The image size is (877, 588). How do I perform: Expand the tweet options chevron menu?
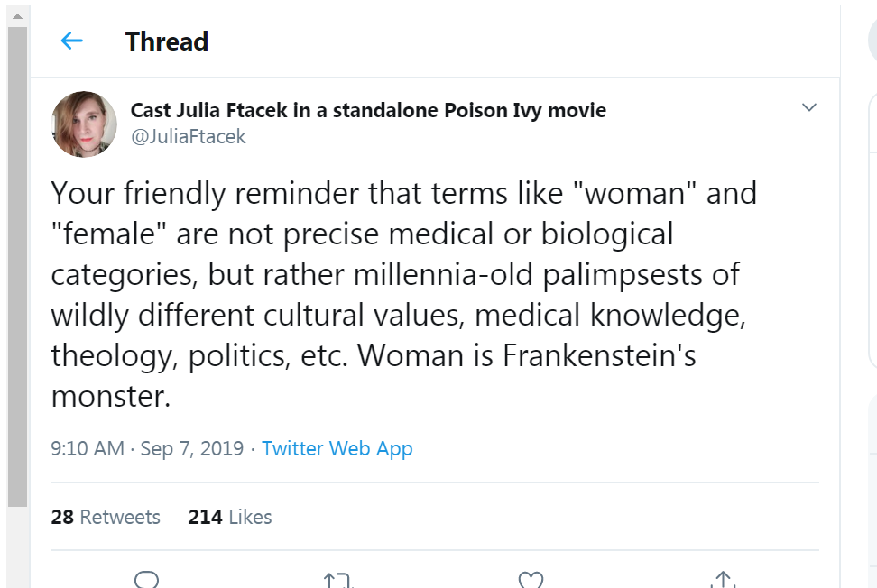coord(808,108)
